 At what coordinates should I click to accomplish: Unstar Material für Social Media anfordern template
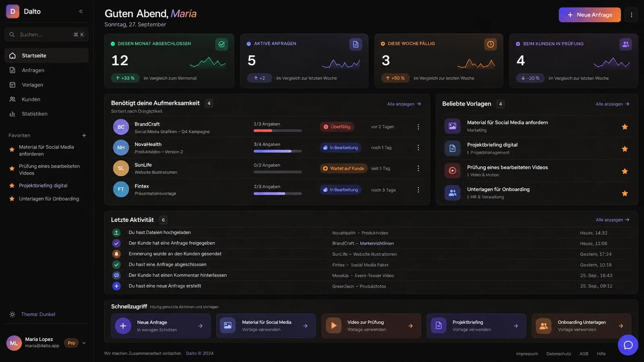(x=625, y=127)
